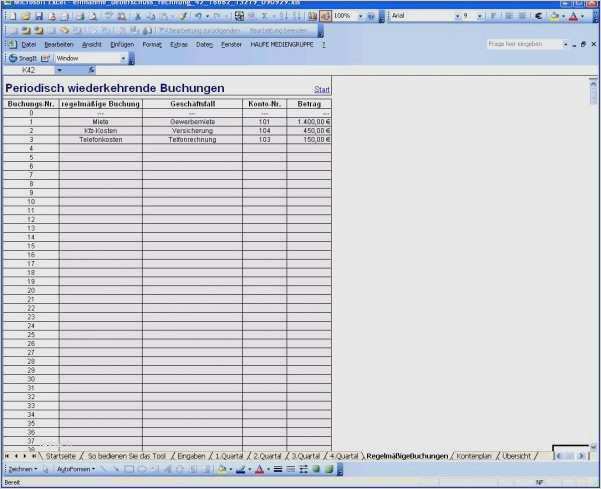Switch to the 2.Quartal sheet tab
The height and width of the screenshot is (489, 601).
click(267, 456)
